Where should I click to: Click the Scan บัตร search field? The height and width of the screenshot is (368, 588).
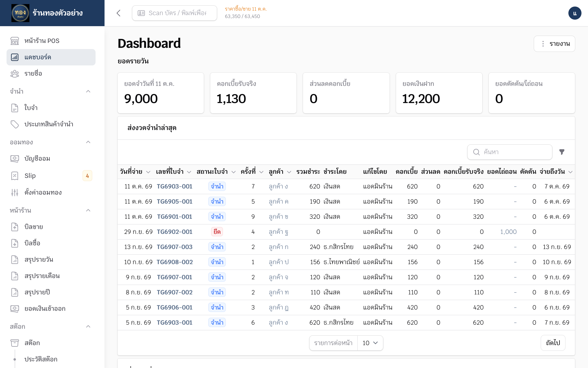tap(174, 13)
